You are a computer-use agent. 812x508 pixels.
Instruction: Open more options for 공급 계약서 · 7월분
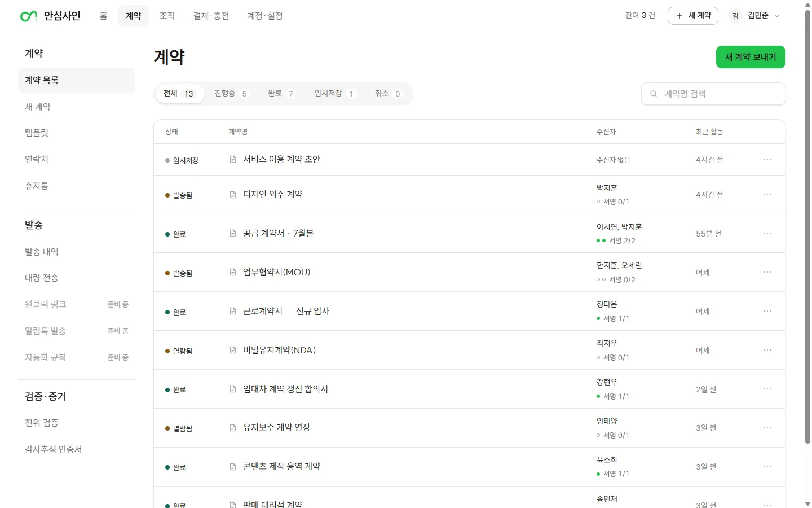pos(767,233)
